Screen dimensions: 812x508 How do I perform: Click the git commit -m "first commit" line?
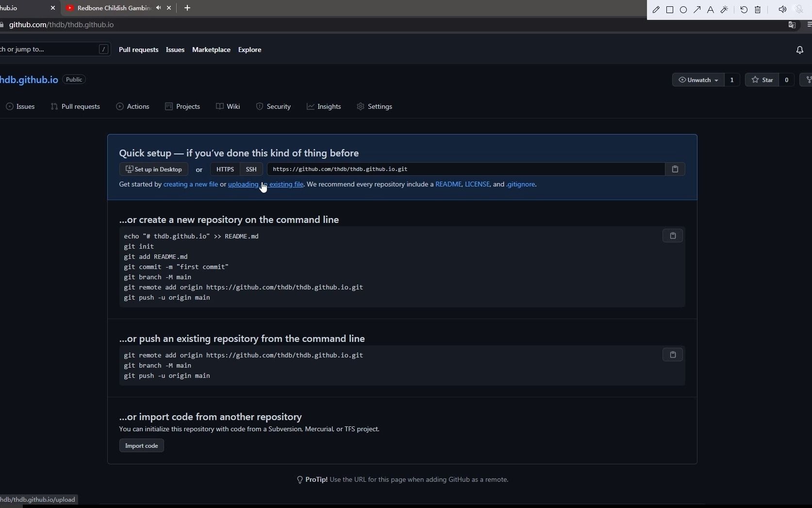pos(176,267)
